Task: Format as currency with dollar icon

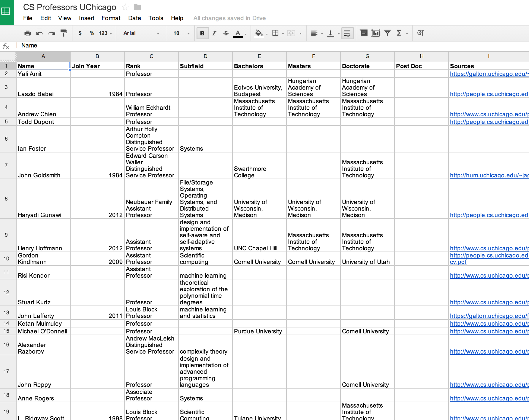Action: tap(80, 33)
